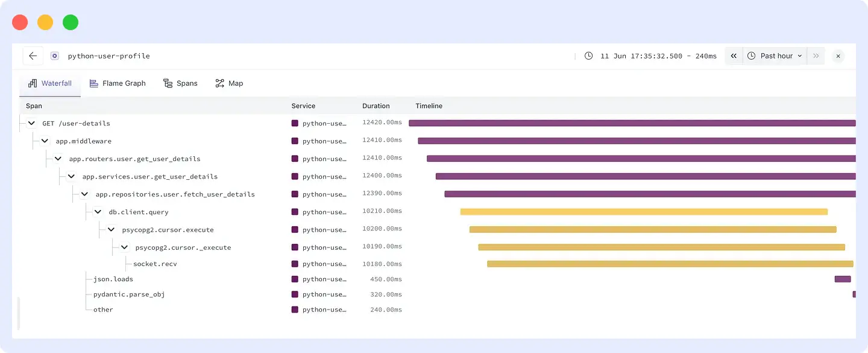Step back with the double-left chevron button
This screenshot has width=868, height=353.
tap(734, 56)
